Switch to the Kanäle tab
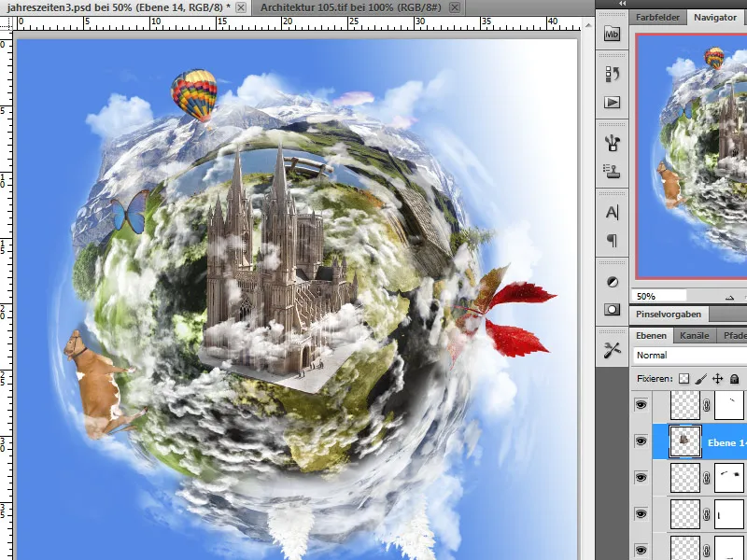 694,336
